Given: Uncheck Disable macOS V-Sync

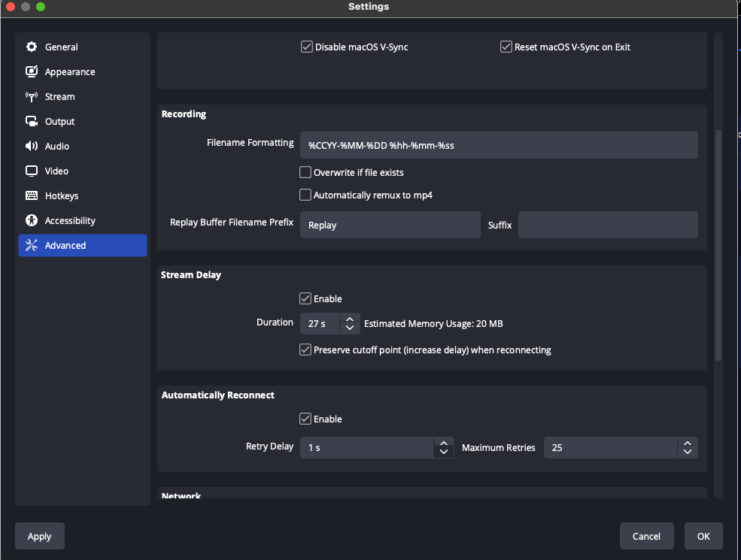Looking at the screenshot, I should [307, 47].
